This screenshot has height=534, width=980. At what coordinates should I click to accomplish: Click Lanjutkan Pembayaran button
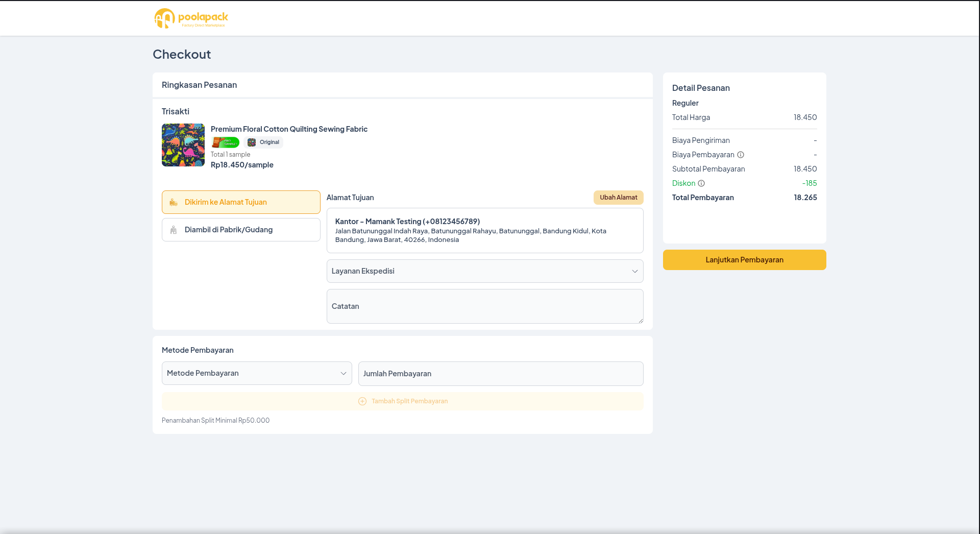[745, 260]
